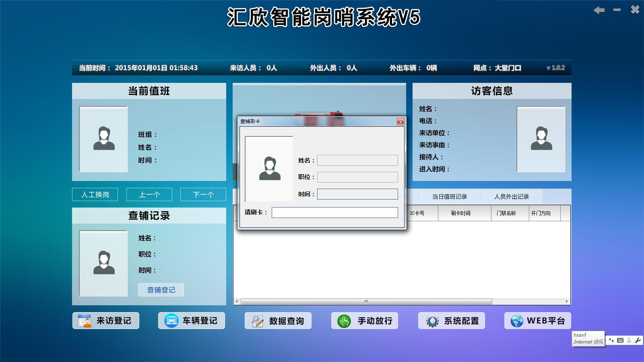Image resolution: width=644 pixels, height=362 pixels.
Task: Click the 当前值班 panel header
Action: 149,91
